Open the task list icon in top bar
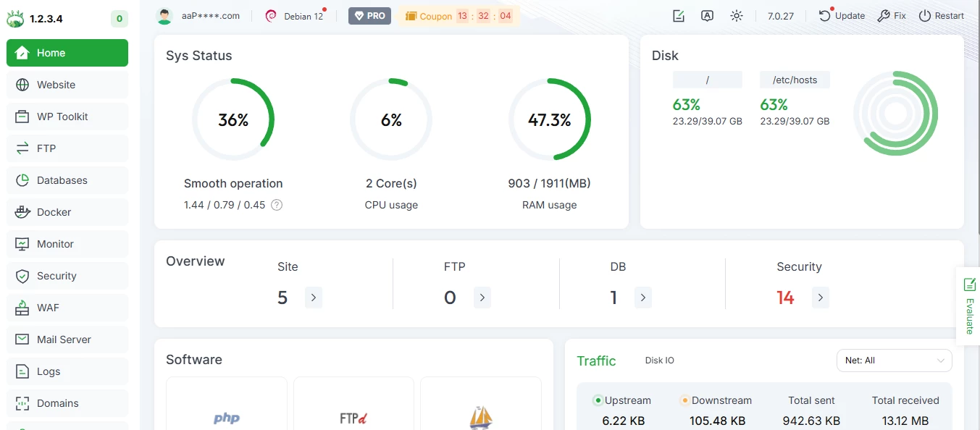This screenshot has width=980, height=430. tap(679, 15)
